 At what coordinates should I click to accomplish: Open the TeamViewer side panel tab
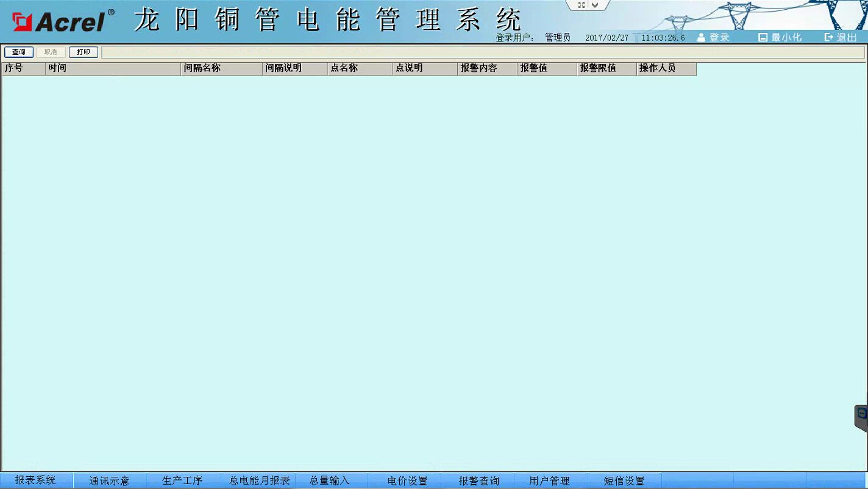point(861,415)
